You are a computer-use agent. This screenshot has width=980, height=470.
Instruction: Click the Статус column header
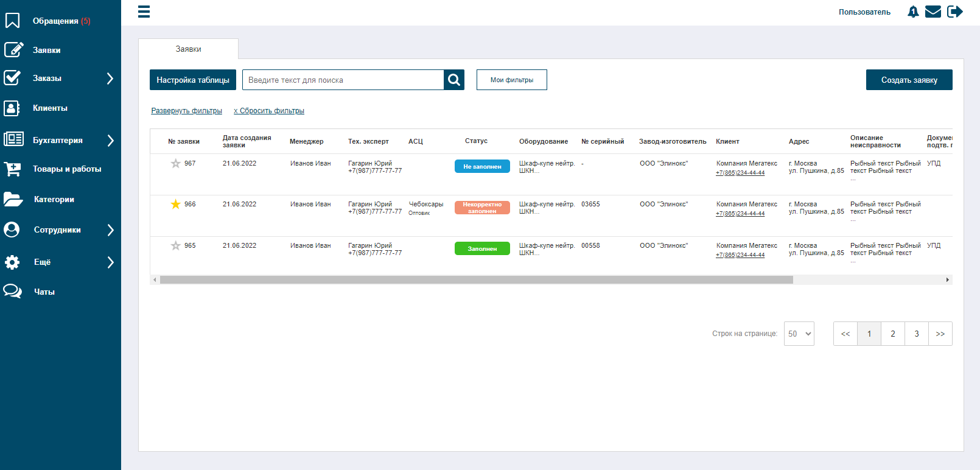(x=476, y=141)
